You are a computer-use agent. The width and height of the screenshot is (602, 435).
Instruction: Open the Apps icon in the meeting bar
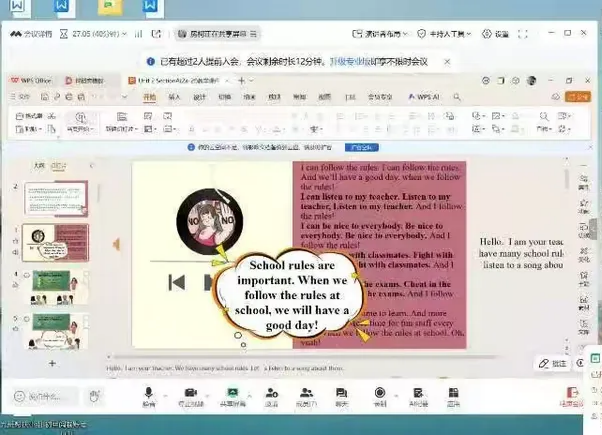(x=453, y=397)
